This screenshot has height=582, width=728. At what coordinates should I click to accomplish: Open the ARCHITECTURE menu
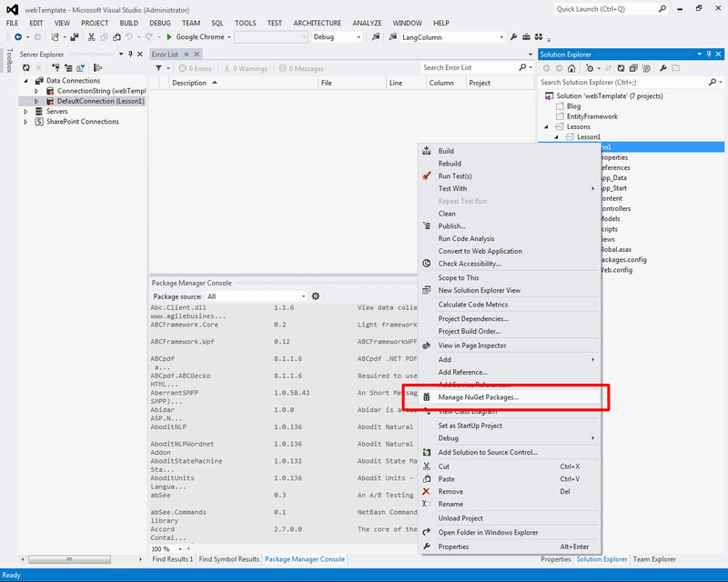(317, 23)
